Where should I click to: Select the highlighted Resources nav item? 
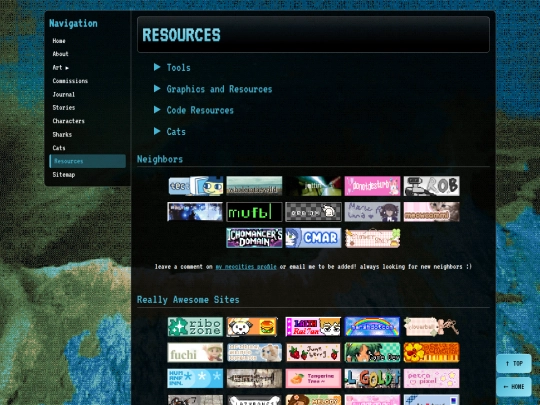87,161
